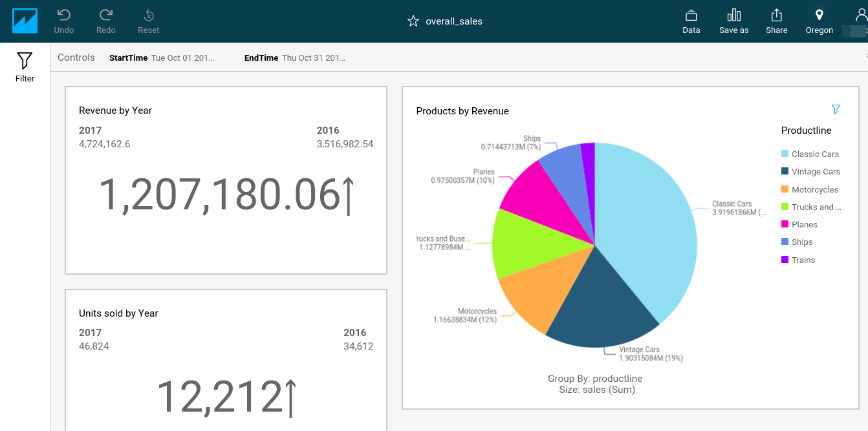868x431 pixels.
Task: Click the QuickSight logo
Action: pos(25,20)
